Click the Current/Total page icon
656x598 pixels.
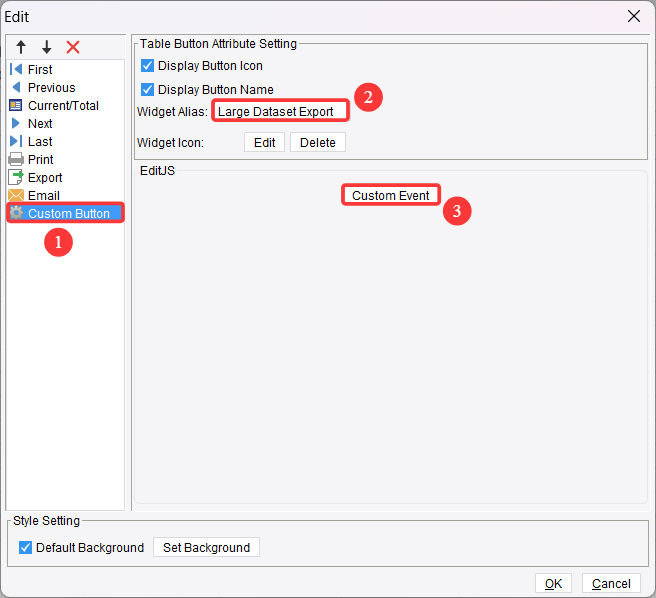[x=15, y=105]
